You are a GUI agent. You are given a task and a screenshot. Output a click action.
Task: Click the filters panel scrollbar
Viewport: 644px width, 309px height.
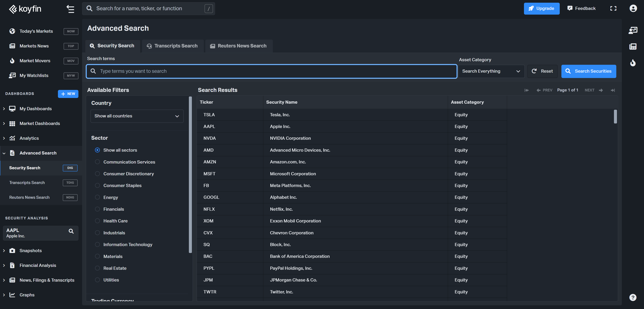(x=190, y=175)
